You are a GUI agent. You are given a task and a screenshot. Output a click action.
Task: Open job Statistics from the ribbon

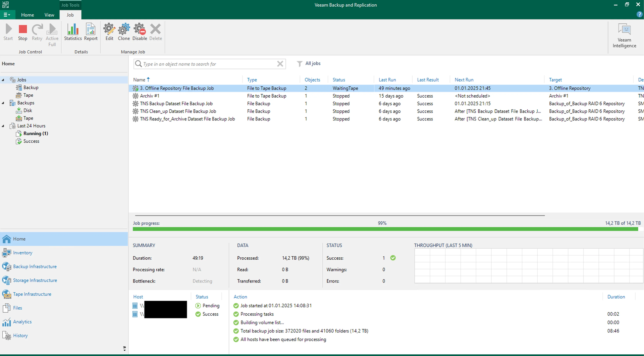[73, 32]
